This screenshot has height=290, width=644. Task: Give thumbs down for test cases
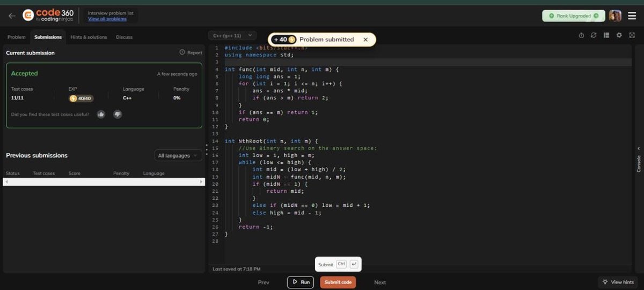[x=118, y=114]
